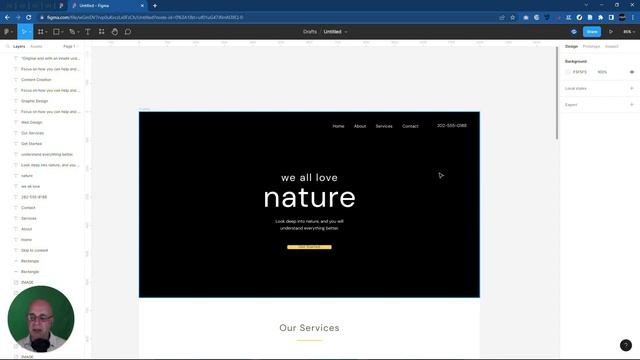The width and height of the screenshot is (640, 360).
Task: Switch to the Inspect tab
Action: pyautogui.click(x=611, y=47)
